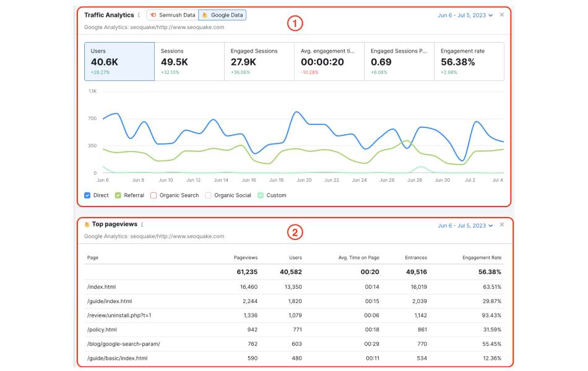
Task: Sort table by Pageviews column header
Action: [246, 258]
